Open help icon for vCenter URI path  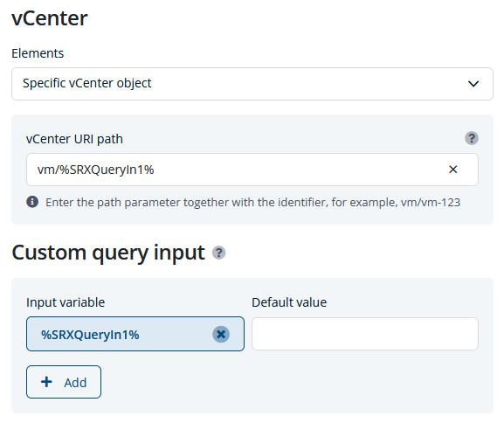(472, 138)
